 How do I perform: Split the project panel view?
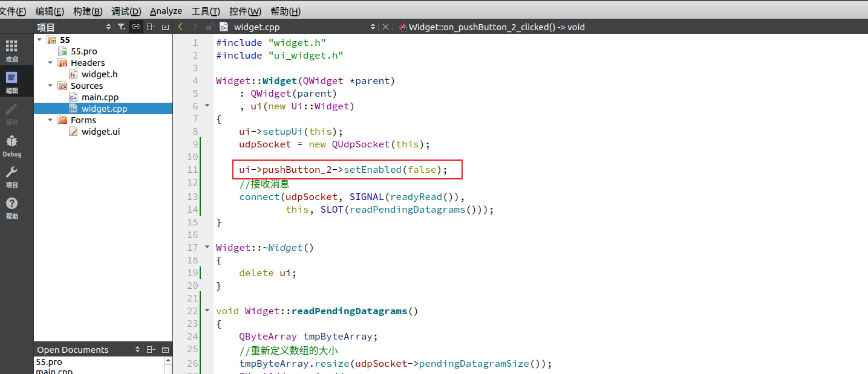tap(151, 27)
